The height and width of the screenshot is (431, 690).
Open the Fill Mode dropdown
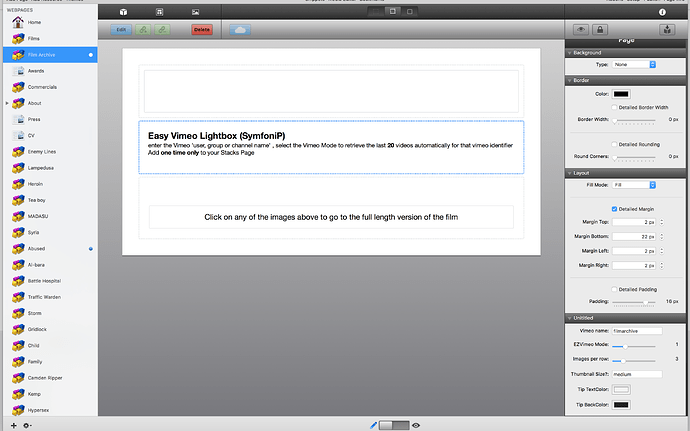[x=634, y=185]
